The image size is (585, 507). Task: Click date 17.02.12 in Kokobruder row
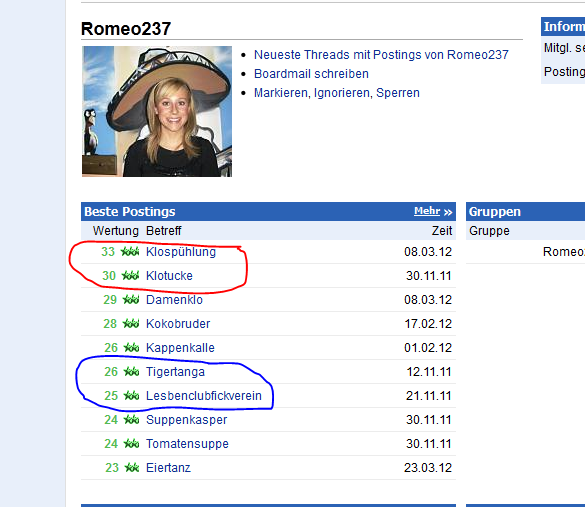point(428,323)
